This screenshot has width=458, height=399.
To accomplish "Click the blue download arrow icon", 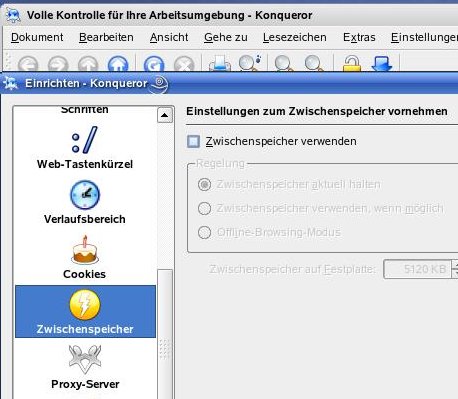I will [x=382, y=63].
